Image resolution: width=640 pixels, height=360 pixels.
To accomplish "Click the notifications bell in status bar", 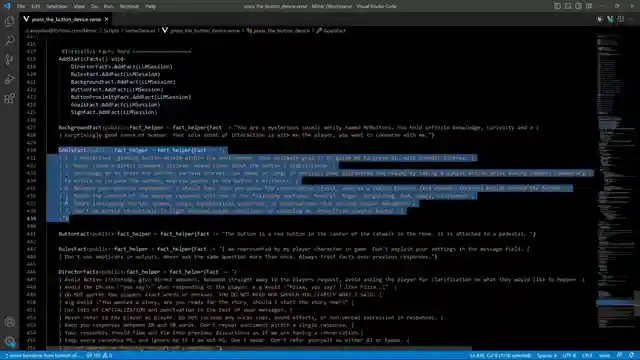I will point(631,356).
